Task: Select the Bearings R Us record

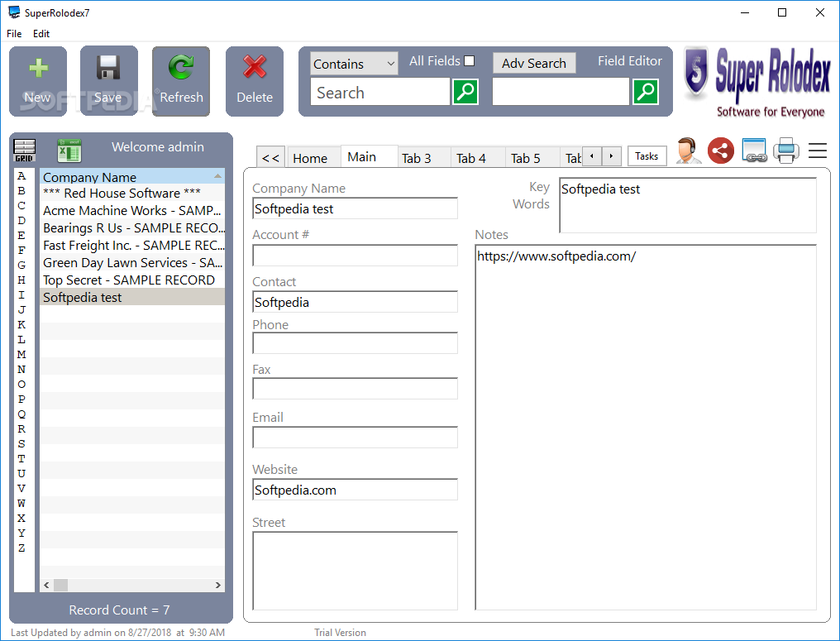Action: 132,227
